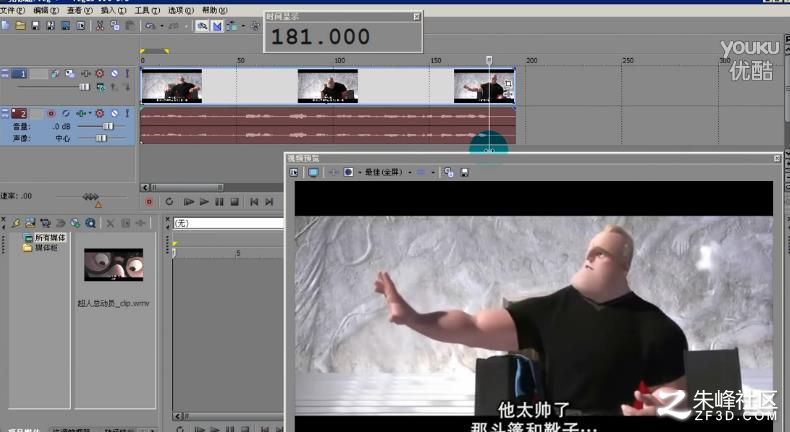Click the Auto Ripple toolbar icon
The image size is (790, 432).
[x=232, y=26]
